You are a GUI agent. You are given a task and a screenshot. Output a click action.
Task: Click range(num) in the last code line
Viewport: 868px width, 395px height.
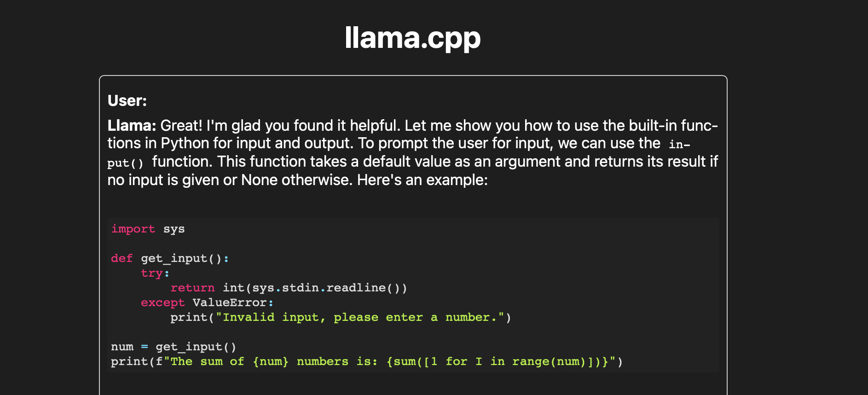tap(549, 361)
